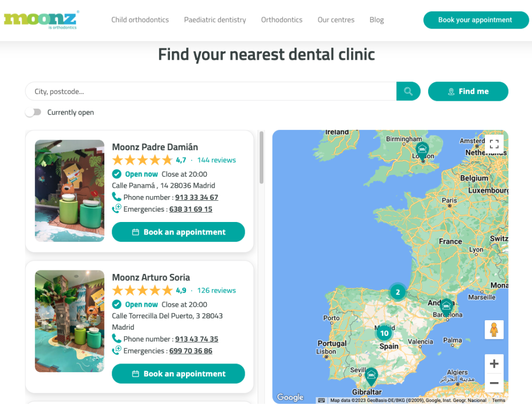Go to Our centres page
The width and height of the screenshot is (532, 418).
point(336,20)
